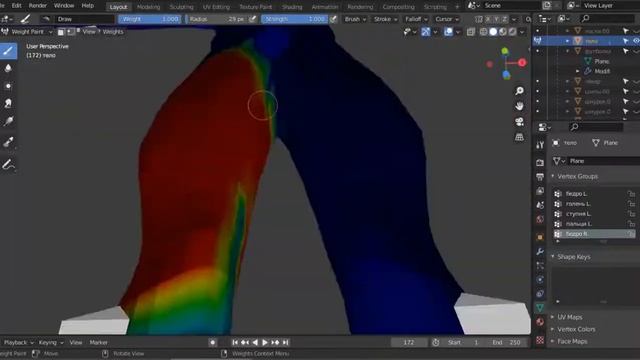
Task: Open the Window menu
Action: pos(64,6)
